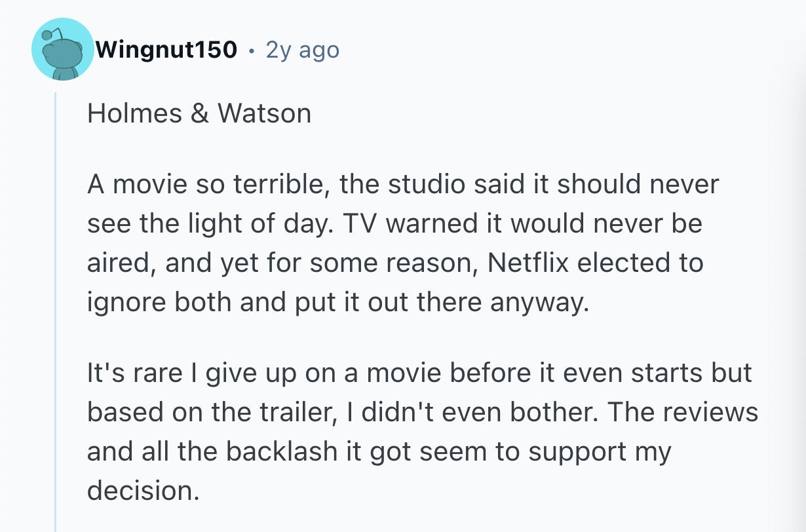
Task: Click the word "Netflix" in the comment
Action: click(529, 263)
